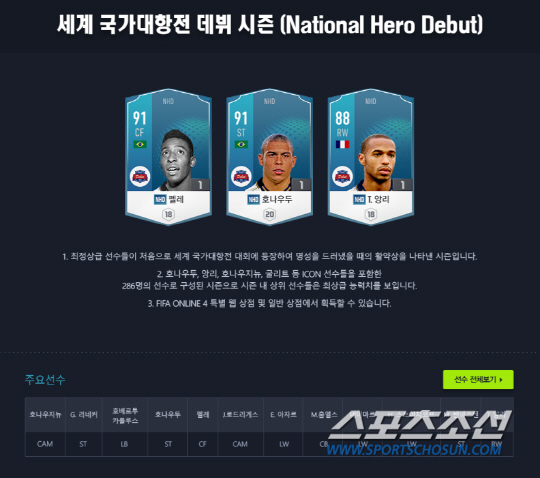This screenshot has width=540, height=478.
Task: Click the NHD badge beside 호나우두 name
Action: pyautogui.click(x=253, y=199)
